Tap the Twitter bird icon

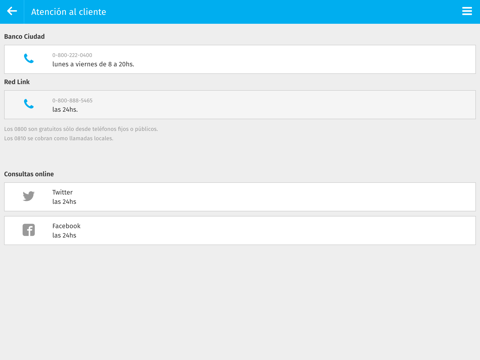click(29, 196)
